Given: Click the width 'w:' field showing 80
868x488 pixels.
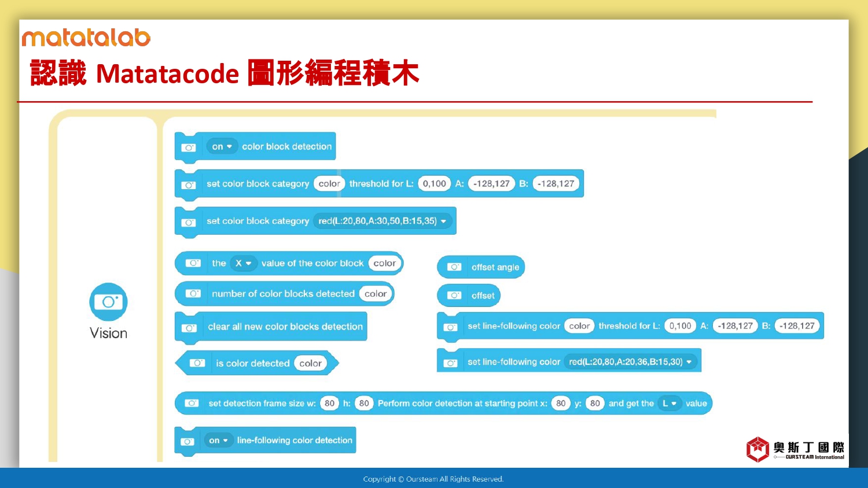Looking at the screenshot, I should point(329,403).
